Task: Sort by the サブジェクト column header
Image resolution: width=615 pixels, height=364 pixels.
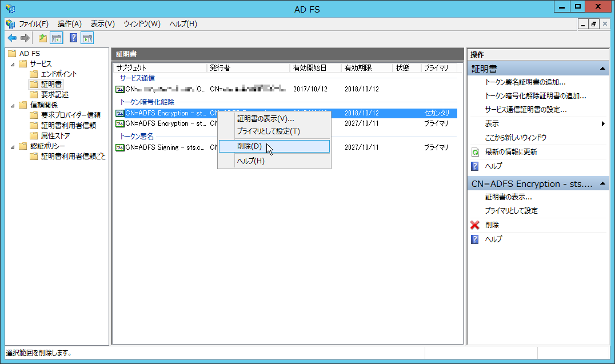Action: (x=160, y=68)
